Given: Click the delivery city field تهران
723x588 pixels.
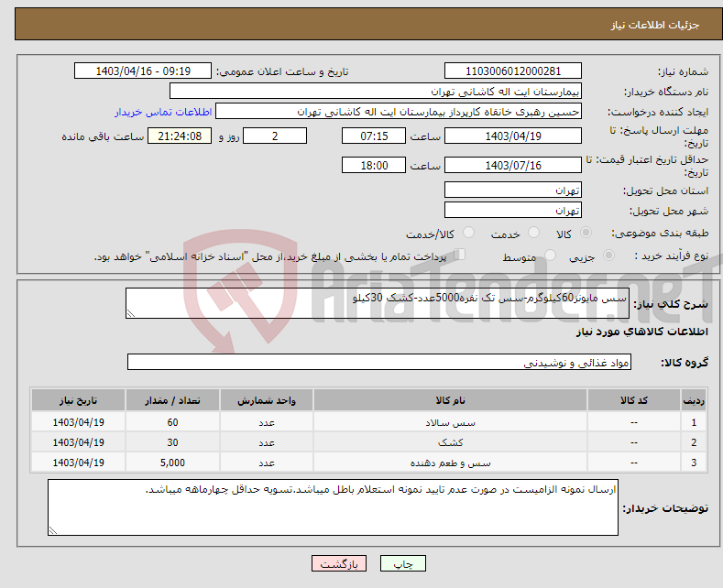Looking at the screenshot, I should tap(513, 210).
